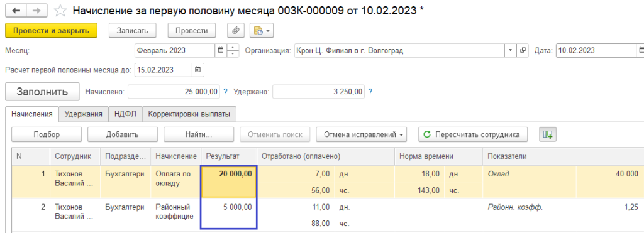Select the result cell 5 000,00
The height and width of the screenshot is (233, 644).
229,215
